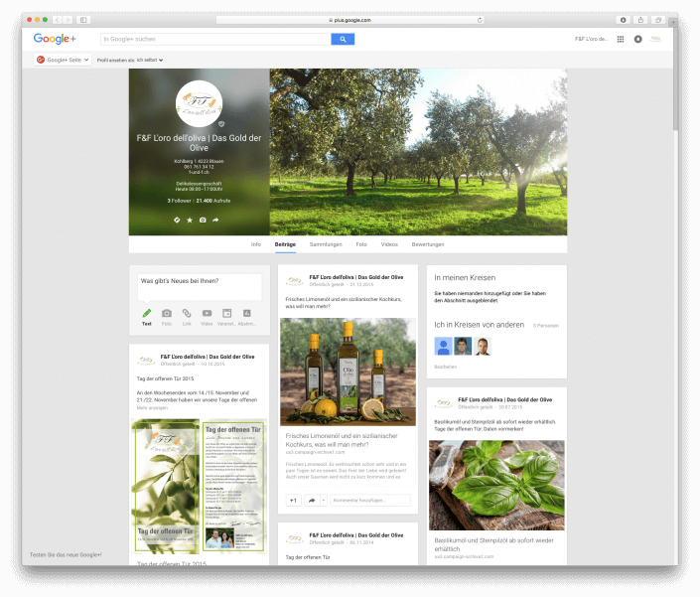
Task: Click the 'Was gibt's Neues bei Ihnen?' box
Action: click(x=200, y=287)
